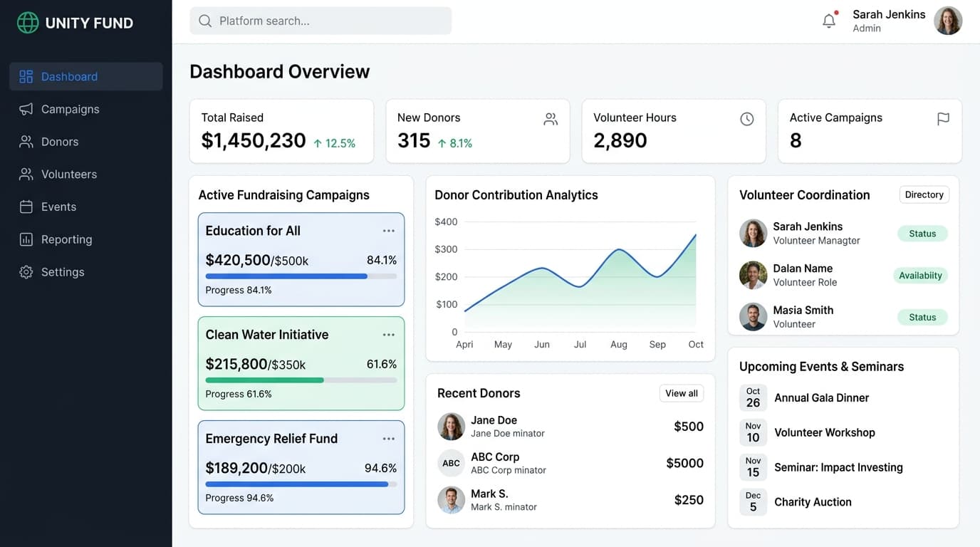Viewport: 980px width, 547px height.
Task: Click the Volunteer Hours 2,890 value
Action: [x=620, y=141]
